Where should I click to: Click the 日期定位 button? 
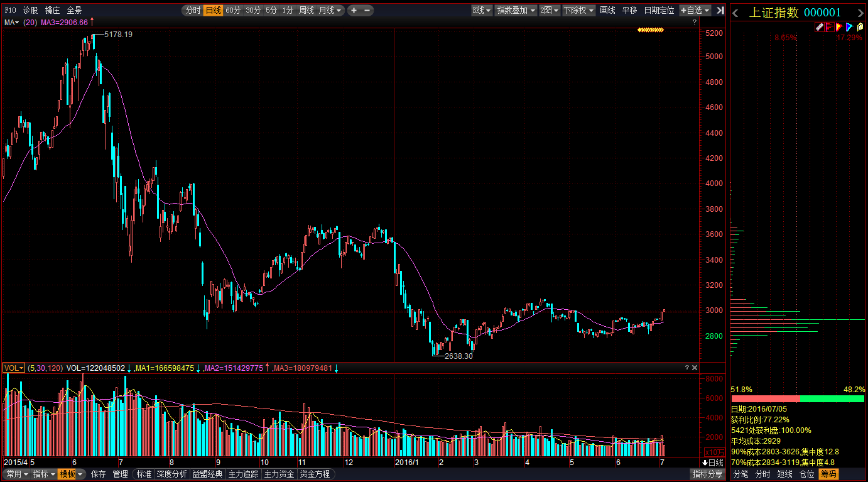coord(659,10)
